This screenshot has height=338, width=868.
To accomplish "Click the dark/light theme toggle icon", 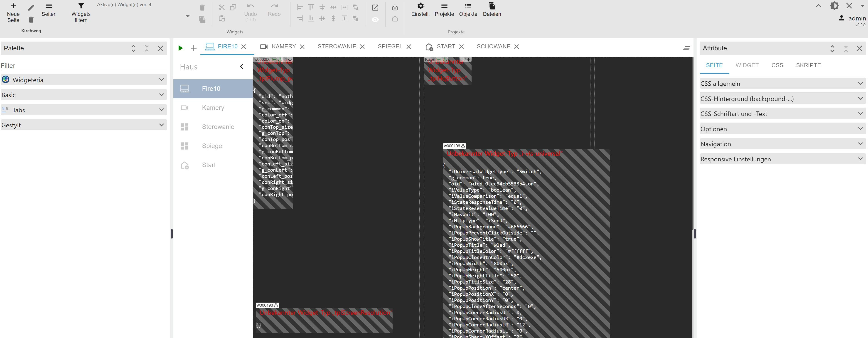I will 834,6.
